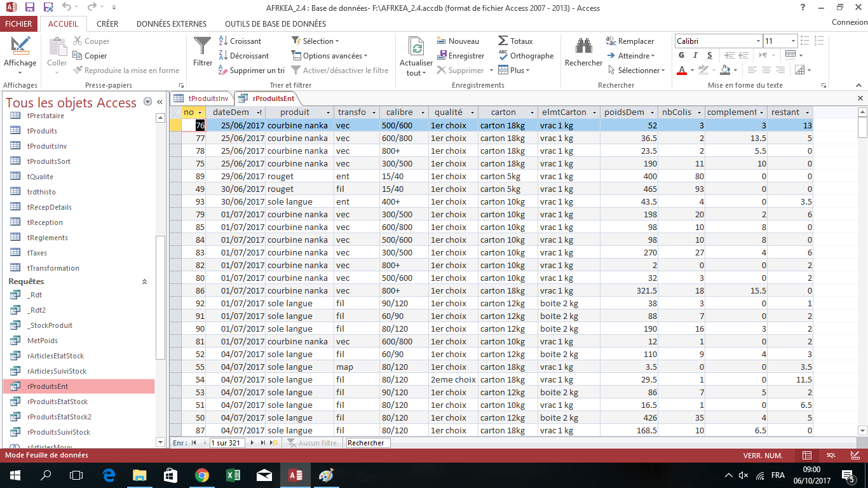Align text to the left

tap(752, 70)
